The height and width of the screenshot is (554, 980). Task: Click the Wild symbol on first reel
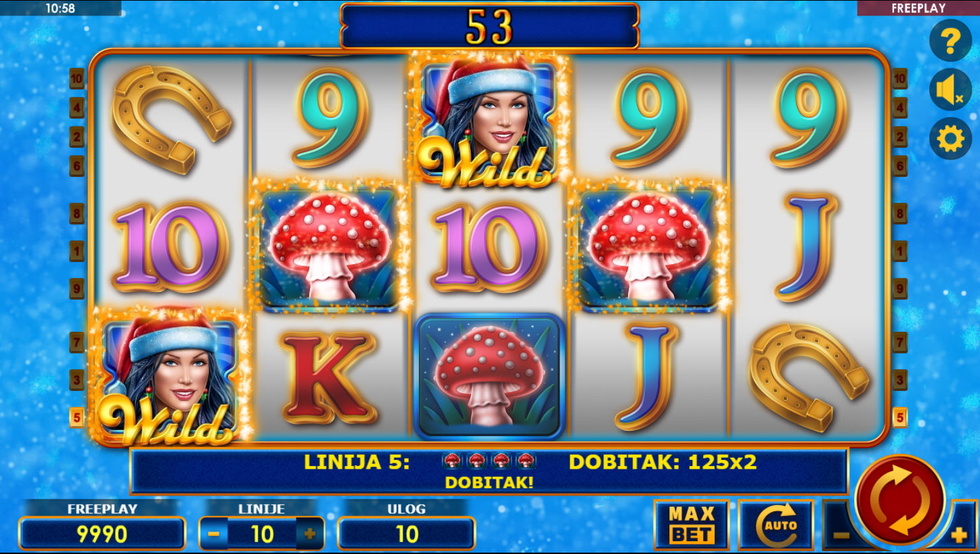click(169, 377)
